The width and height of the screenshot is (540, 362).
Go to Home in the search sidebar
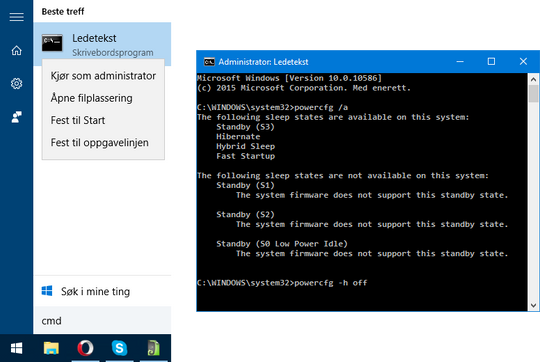point(17,51)
